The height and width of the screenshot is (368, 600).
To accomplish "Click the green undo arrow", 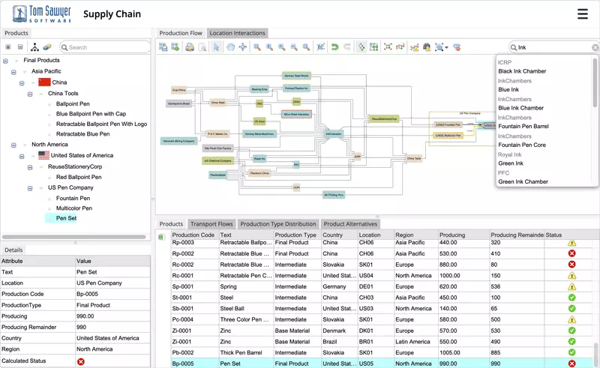I will click(335, 47).
